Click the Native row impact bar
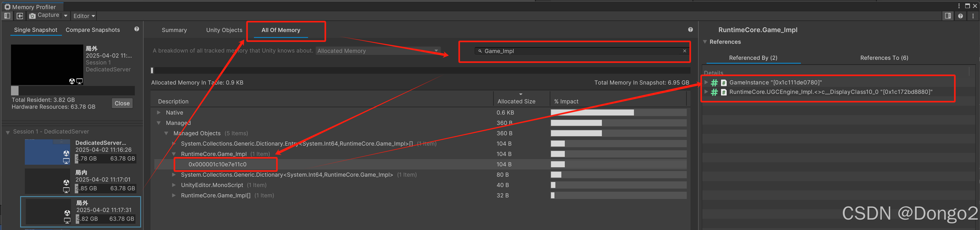 point(619,112)
